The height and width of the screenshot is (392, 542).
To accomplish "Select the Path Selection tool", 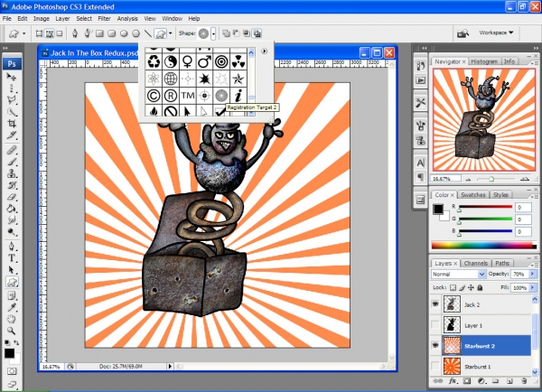I will click(12, 270).
